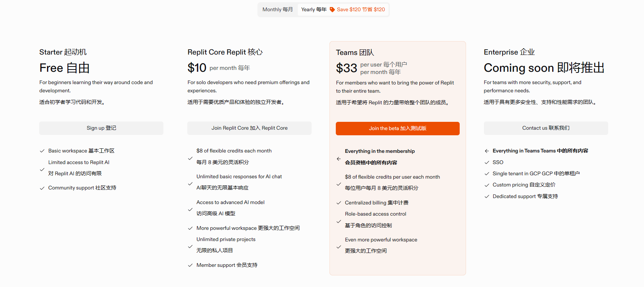
Task: Switch to Monthly billing tab
Action: (x=277, y=10)
